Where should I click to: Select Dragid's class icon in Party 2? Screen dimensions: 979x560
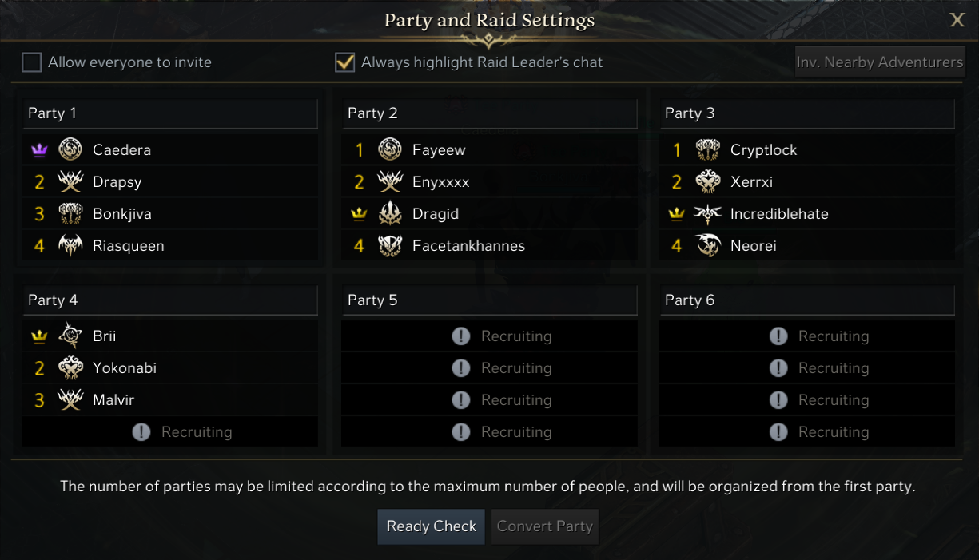click(x=390, y=214)
